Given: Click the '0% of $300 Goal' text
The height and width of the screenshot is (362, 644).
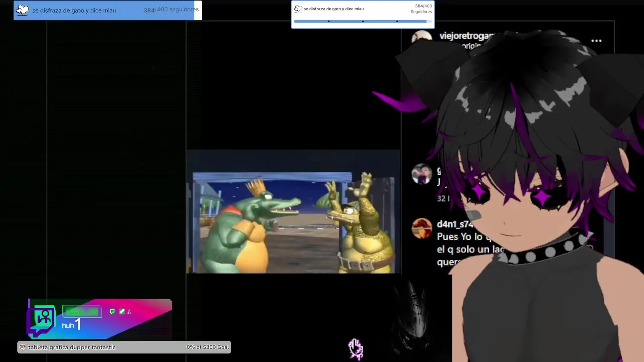Looking at the screenshot, I should [208, 347].
